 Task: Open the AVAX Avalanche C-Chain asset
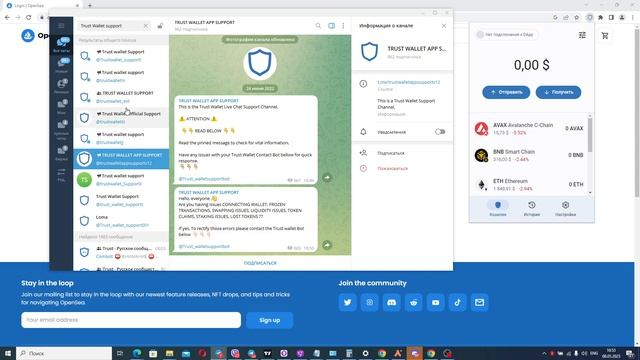[529, 129]
